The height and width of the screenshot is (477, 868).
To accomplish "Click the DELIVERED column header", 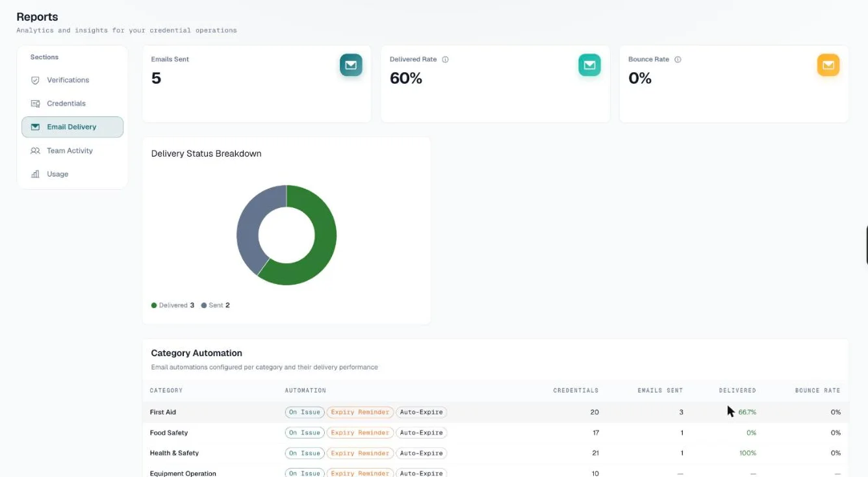I will 737,391.
